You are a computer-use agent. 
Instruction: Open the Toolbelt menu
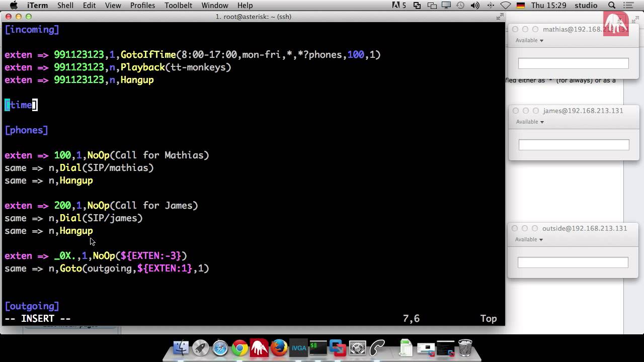179,6
